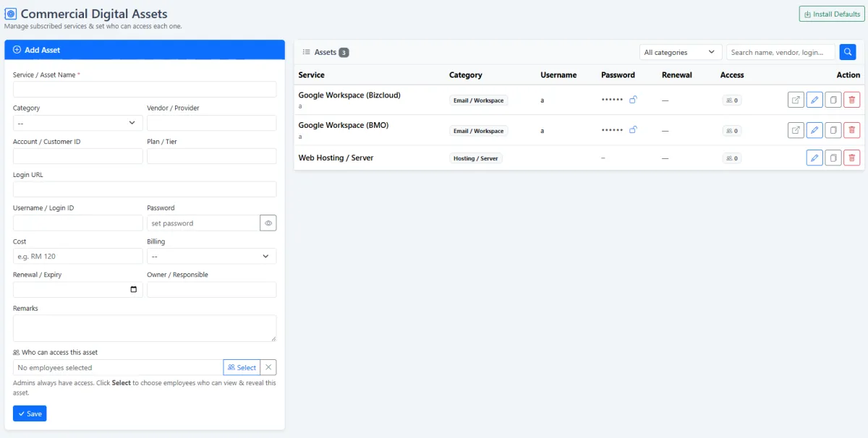This screenshot has height=438, width=868.
Task: Click the Password column header
Action: 618,74
